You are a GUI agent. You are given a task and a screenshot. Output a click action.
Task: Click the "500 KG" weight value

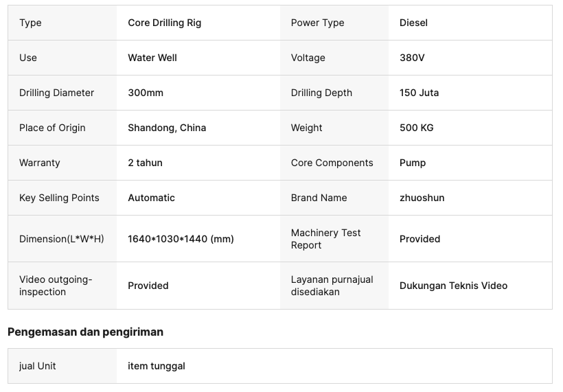(416, 128)
